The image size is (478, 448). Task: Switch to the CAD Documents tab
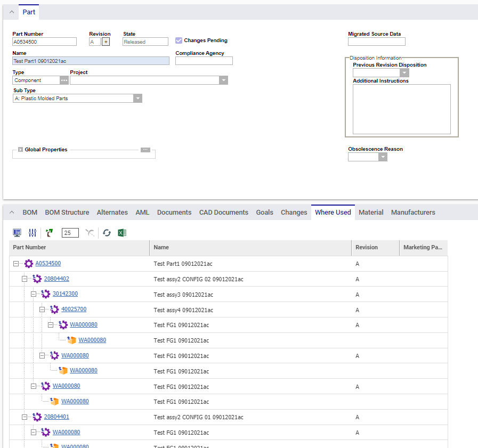click(223, 213)
